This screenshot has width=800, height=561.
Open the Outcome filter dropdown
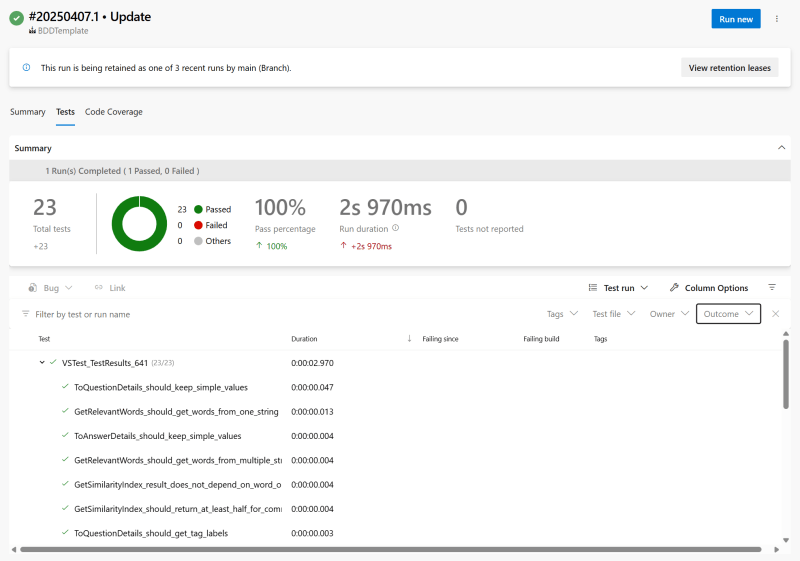pyautogui.click(x=728, y=314)
